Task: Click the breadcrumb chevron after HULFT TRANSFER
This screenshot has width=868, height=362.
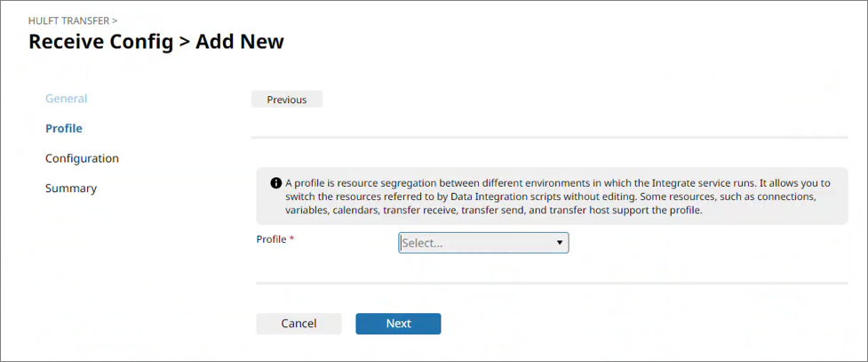Action: click(115, 20)
